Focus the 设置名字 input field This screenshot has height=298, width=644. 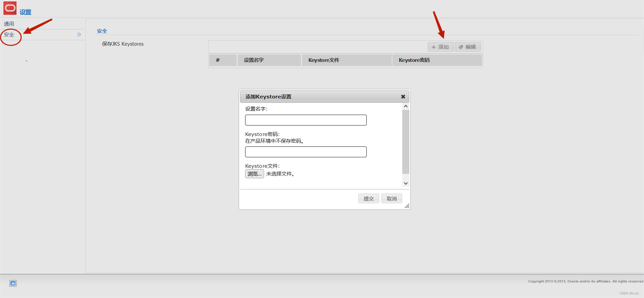[306, 120]
